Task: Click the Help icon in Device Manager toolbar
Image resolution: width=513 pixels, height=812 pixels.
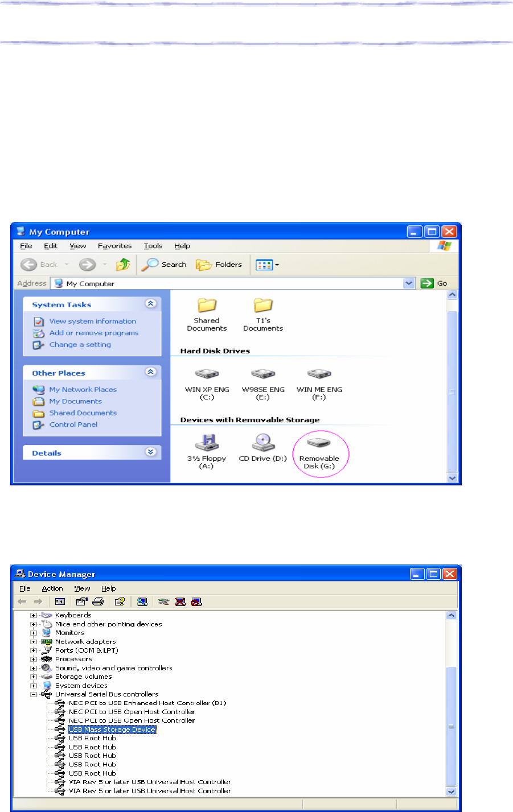Action: click(120, 601)
